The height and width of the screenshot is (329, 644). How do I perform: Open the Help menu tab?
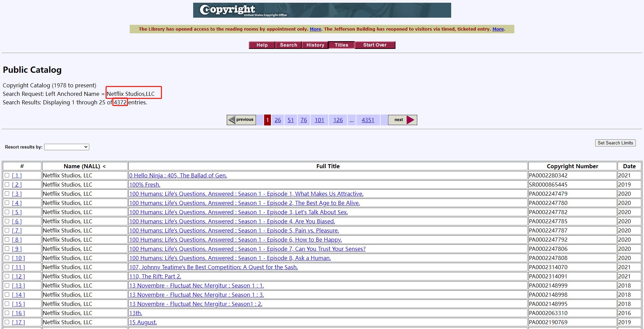click(x=262, y=45)
